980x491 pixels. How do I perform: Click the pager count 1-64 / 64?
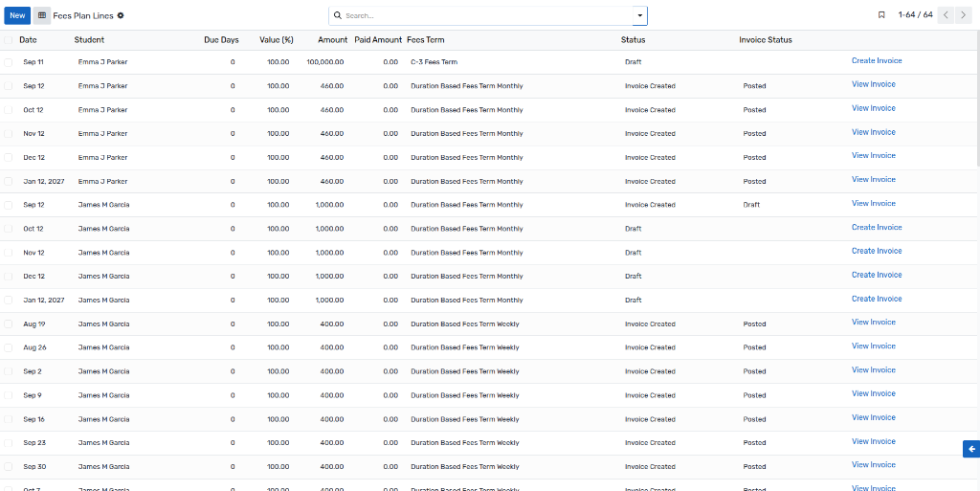915,15
